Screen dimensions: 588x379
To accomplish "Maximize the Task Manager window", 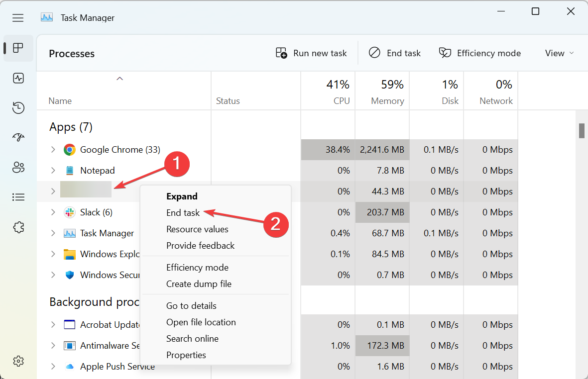I will pos(536,11).
